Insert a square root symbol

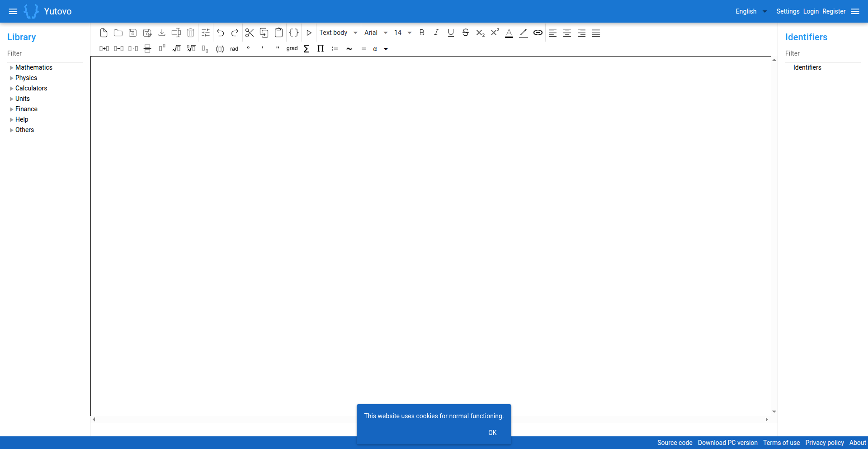point(176,48)
